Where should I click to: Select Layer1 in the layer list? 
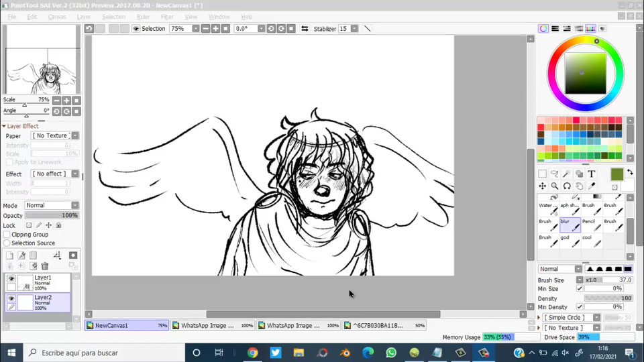point(38,282)
